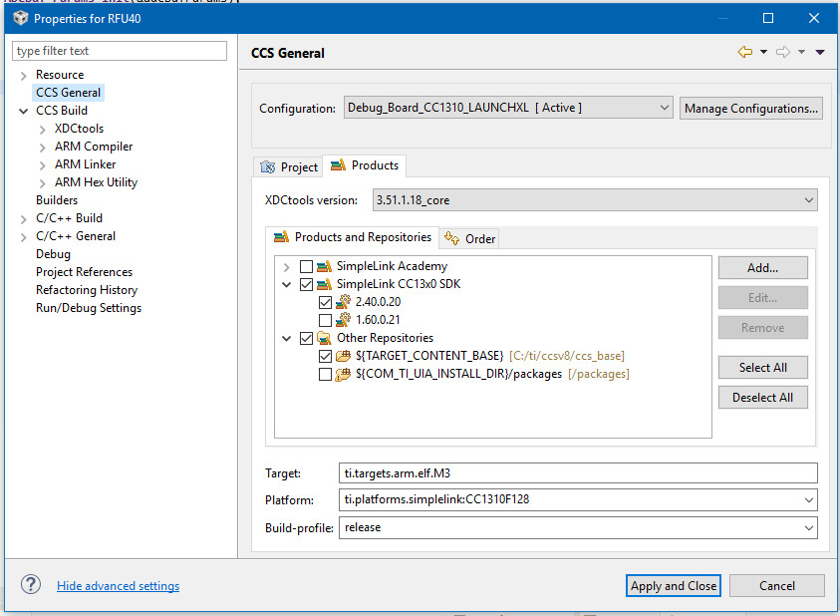Open the XDCtools version dropdown

tap(595, 200)
